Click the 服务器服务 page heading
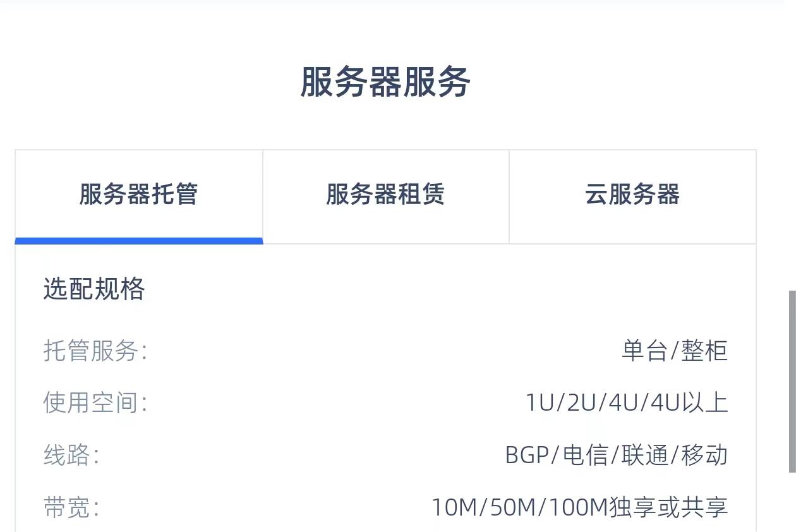Screen dimensions: 796x532 pyautogui.click(x=385, y=82)
